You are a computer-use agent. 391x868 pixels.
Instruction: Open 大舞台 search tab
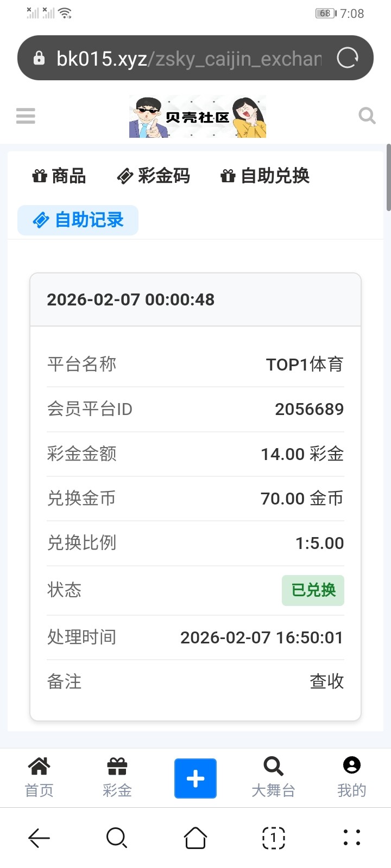click(273, 777)
